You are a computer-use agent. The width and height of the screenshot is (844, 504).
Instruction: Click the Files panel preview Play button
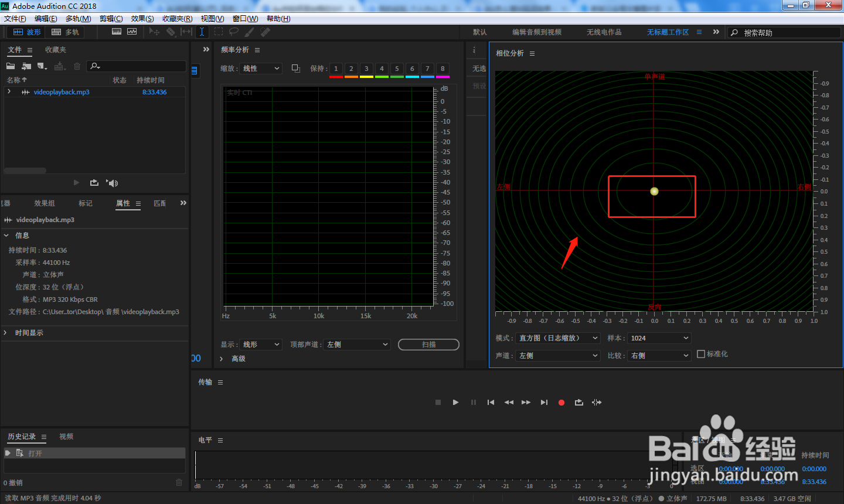point(76,183)
